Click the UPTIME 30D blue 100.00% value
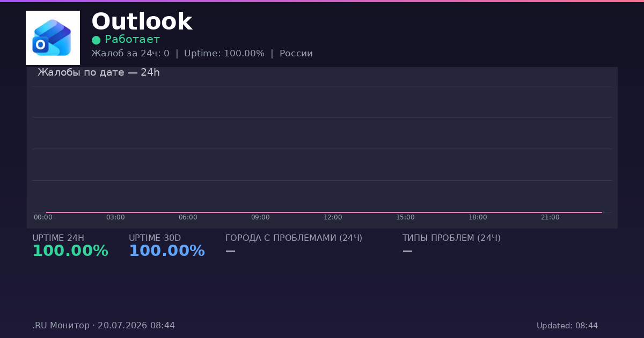Viewport: 644px width, 338px height. pos(167,251)
